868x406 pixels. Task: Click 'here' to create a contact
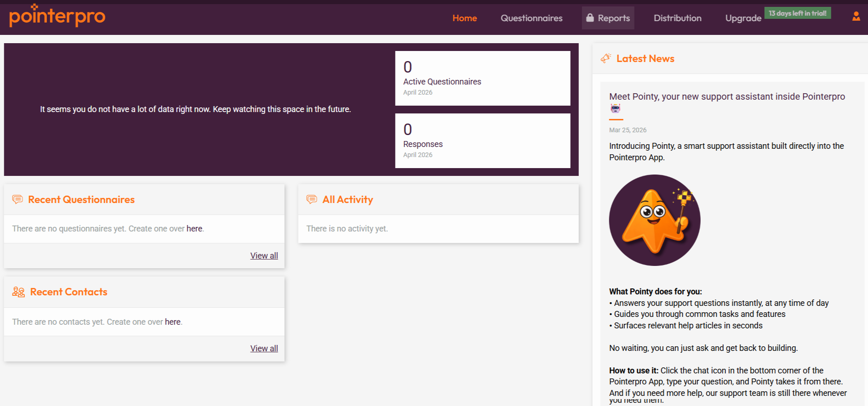point(173,321)
